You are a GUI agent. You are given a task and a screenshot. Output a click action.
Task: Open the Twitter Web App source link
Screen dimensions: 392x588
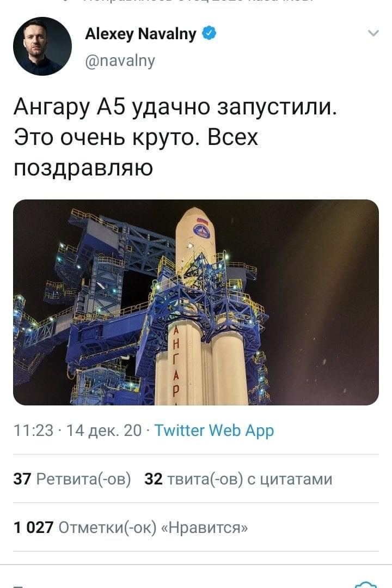click(214, 431)
